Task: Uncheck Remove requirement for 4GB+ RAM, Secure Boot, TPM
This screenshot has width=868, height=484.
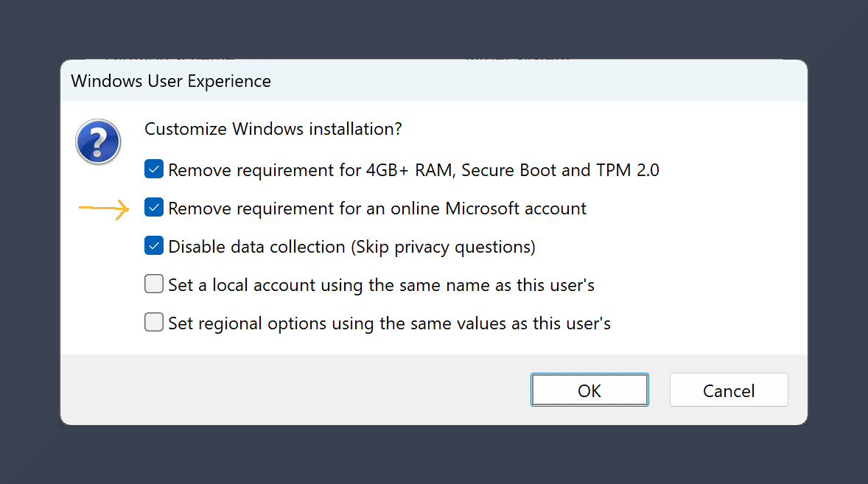Action: [154, 169]
